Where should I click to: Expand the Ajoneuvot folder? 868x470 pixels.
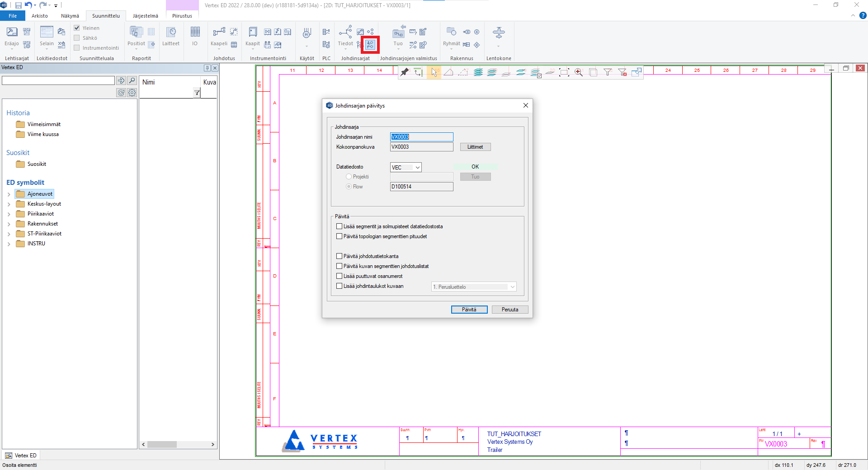[x=9, y=194]
